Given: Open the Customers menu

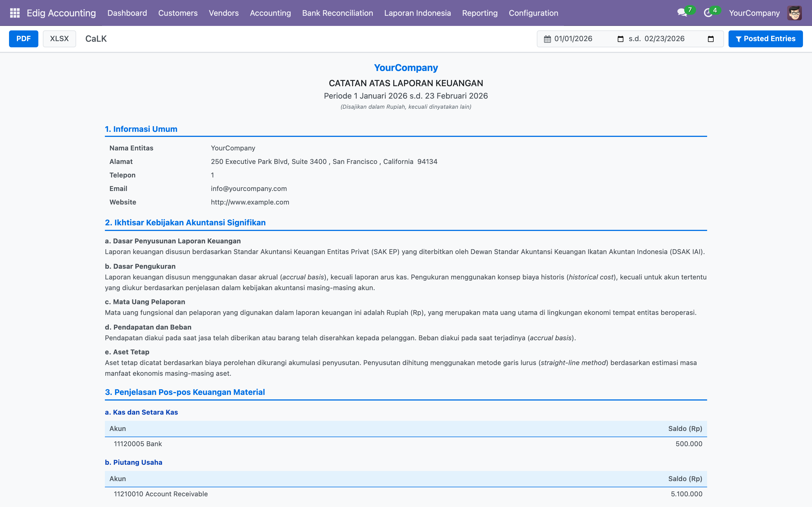Looking at the screenshot, I should pos(178,13).
